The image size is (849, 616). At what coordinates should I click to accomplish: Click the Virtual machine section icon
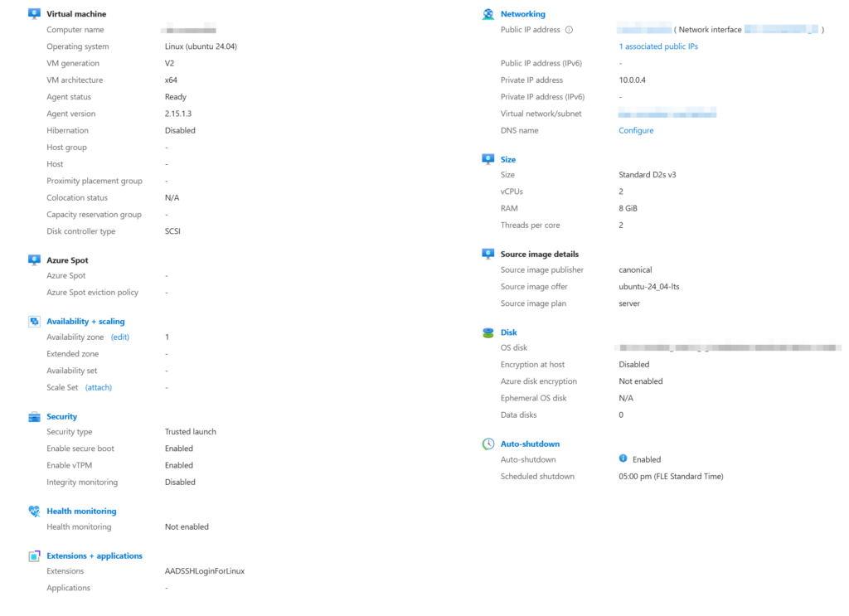pyautogui.click(x=34, y=13)
